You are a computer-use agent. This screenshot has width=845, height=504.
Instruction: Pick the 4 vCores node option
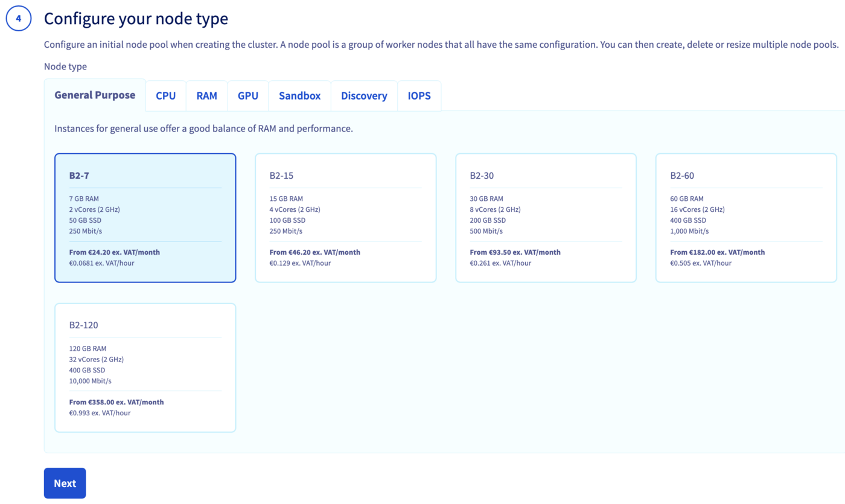click(345, 217)
